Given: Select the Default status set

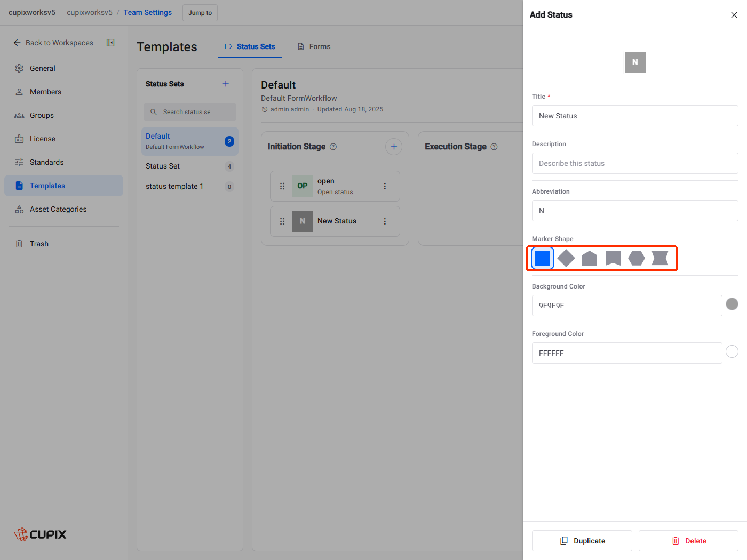Looking at the screenshot, I should coord(190,141).
